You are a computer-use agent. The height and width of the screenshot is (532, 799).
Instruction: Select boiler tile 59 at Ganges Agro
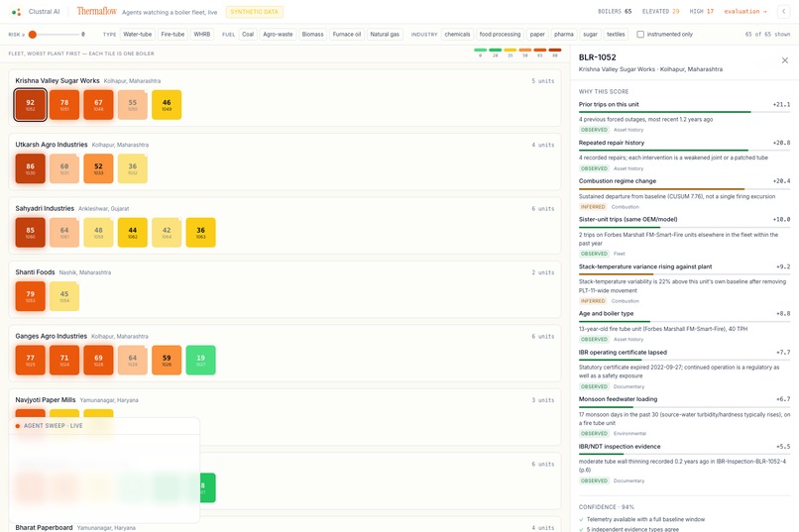(x=167, y=360)
